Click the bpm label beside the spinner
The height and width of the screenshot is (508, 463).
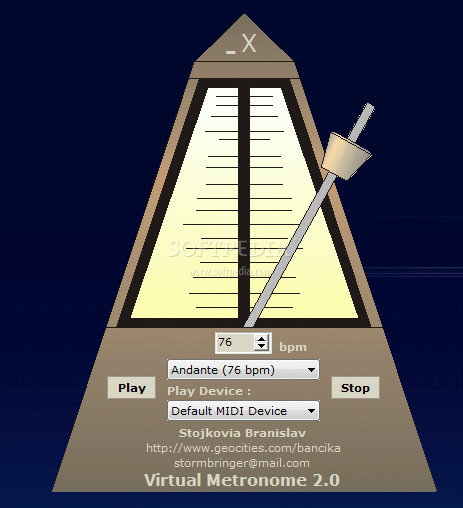pos(293,347)
